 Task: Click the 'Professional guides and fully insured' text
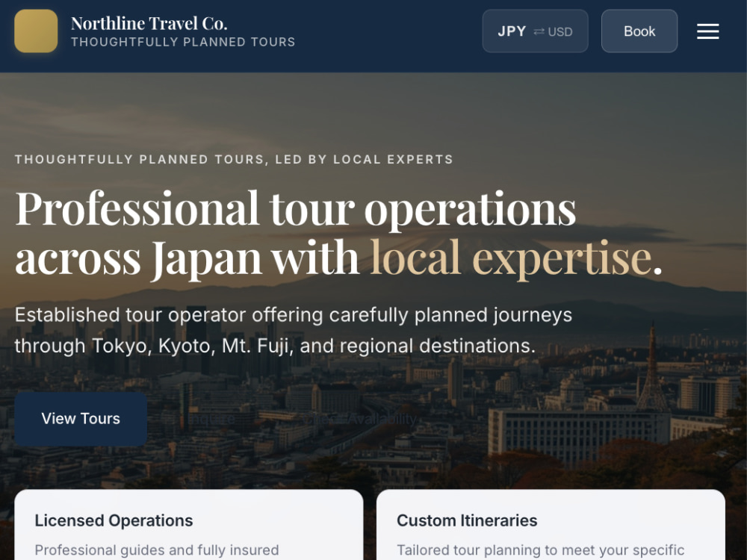(157, 550)
